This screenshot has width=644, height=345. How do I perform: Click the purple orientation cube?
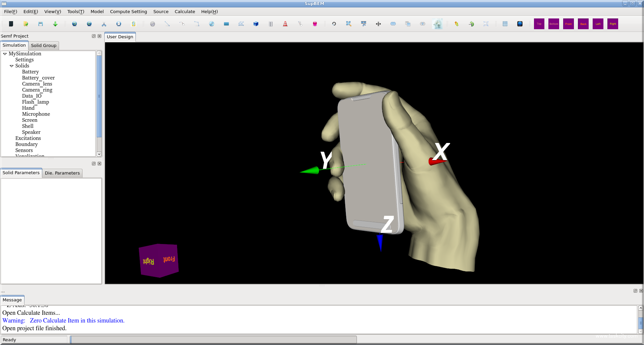[159, 260]
